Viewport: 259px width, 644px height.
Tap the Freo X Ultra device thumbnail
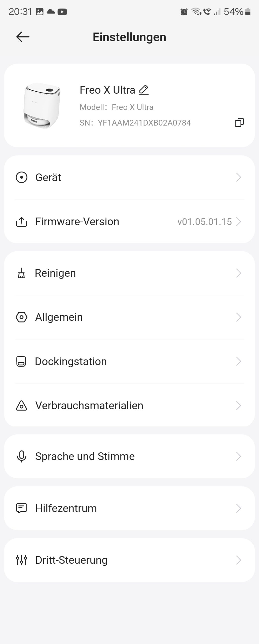point(42,106)
